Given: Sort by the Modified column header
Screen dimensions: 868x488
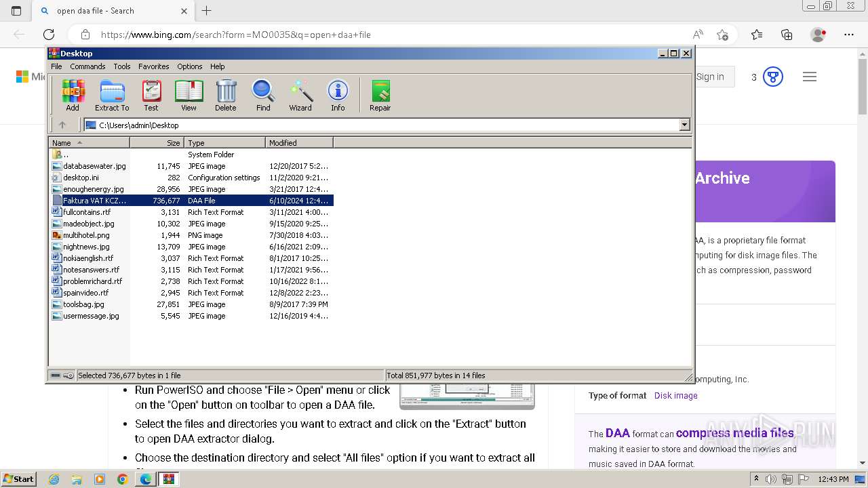Looking at the screenshot, I should click(299, 143).
